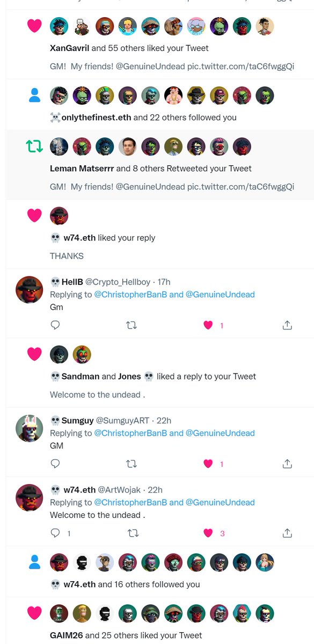Screen dimensions: 314x644
Task: Reply to Sumguy's GM tweet
Action: coord(55,464)
